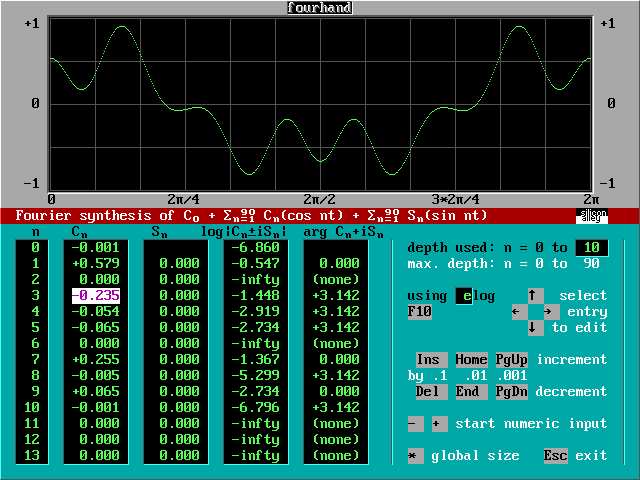Click the Esc exit key
Screen dimensions: 640x480
click(556, 456)
